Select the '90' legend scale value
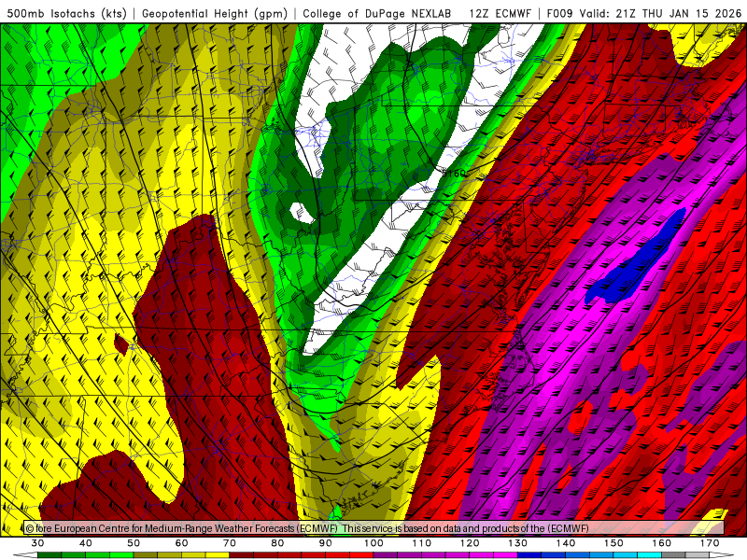Image resolution: width=747 pixels, height=560 pixels. click(x=326, y=543)
